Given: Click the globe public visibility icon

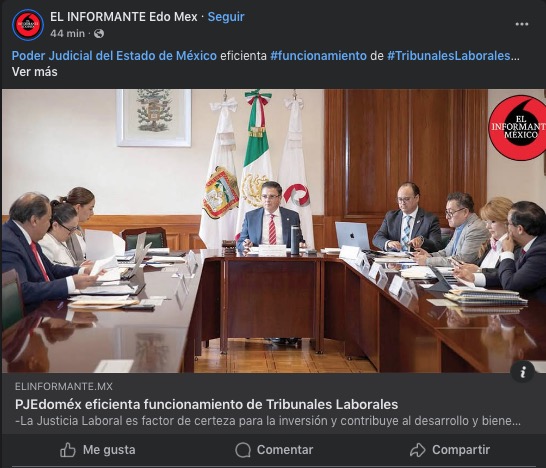Looking at the screenshot, I should click(99, 33).
